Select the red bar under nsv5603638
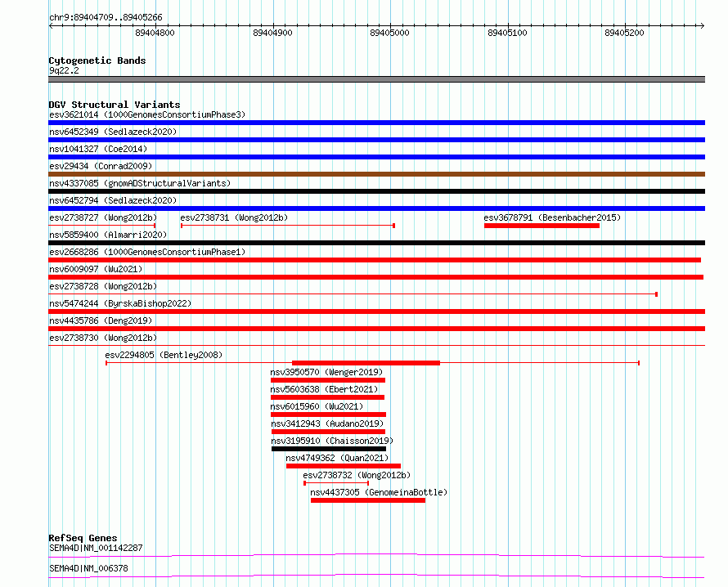 click(x=327, y=397)
